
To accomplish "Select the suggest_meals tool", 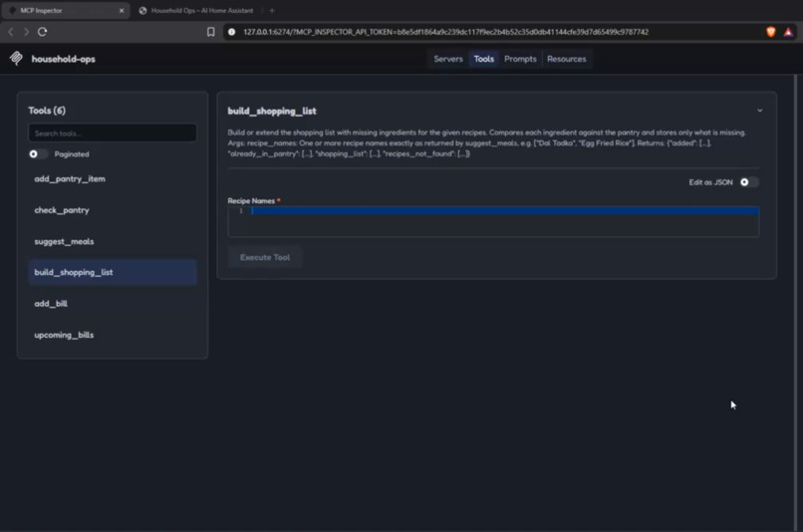I will (113, 241).
